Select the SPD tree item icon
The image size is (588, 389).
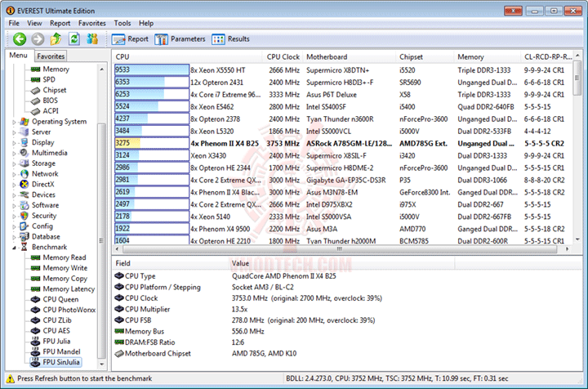tap(36, 79)
